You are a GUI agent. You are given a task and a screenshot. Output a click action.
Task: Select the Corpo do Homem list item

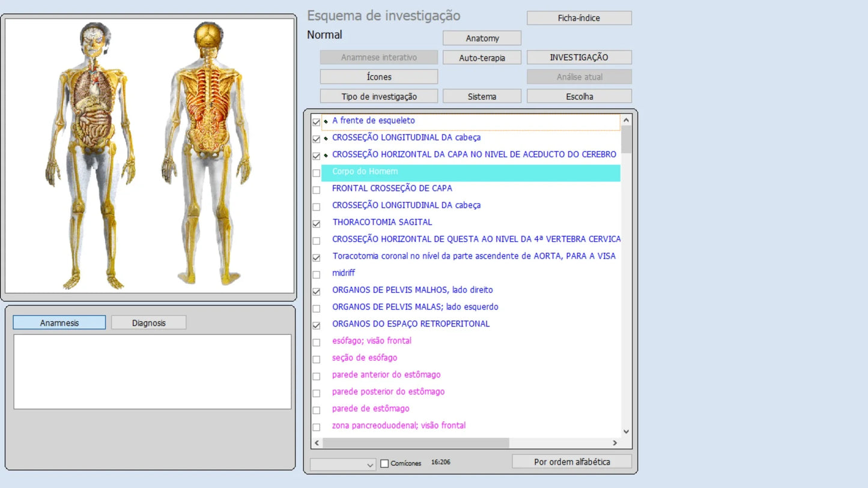pyautogui.click(x=365, y=172)
